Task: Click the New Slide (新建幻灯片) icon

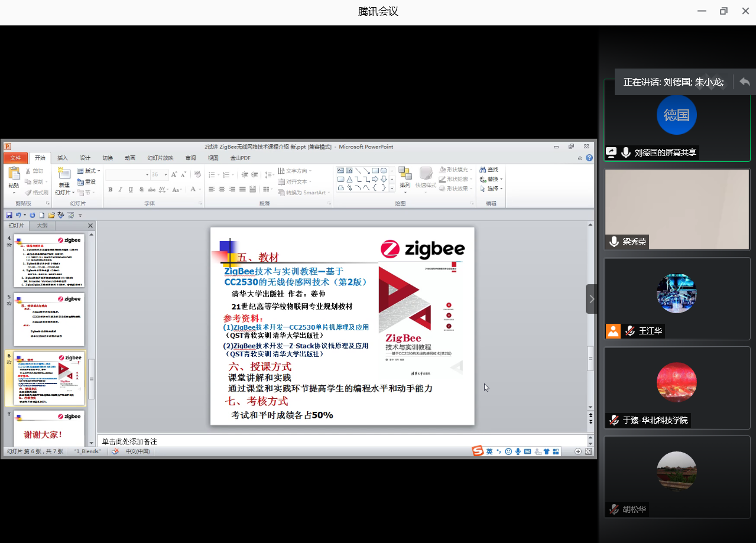Action: point(64,174)
